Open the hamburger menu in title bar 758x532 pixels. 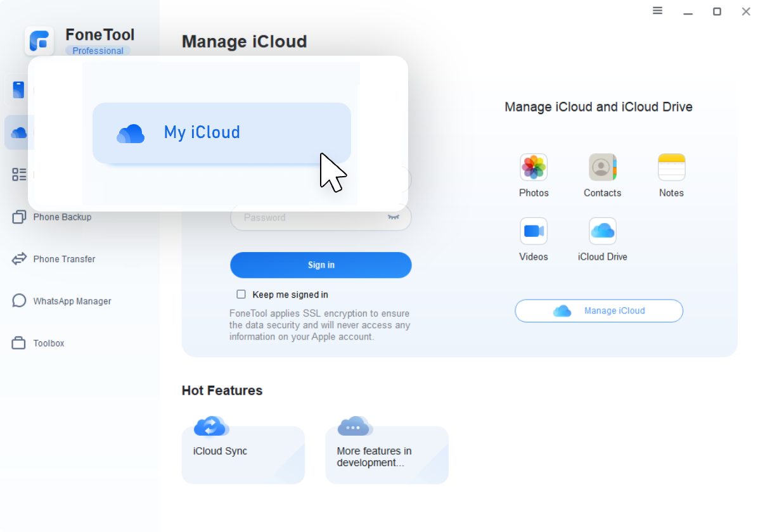pos(658,11)
